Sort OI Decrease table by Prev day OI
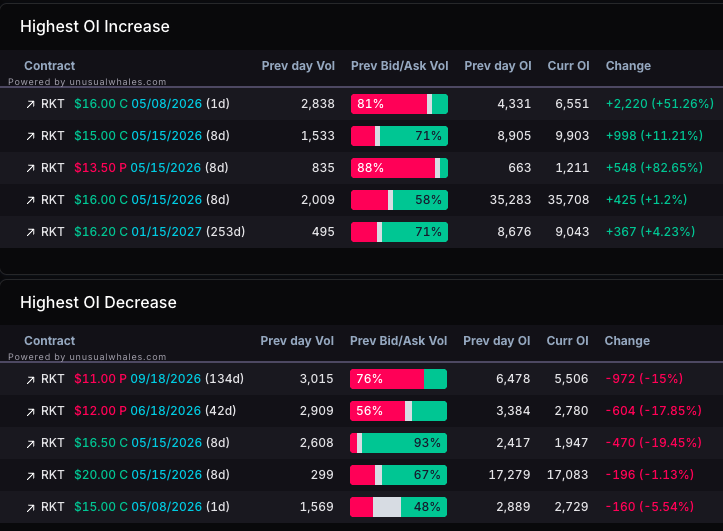This screenshot has height=531, width=723. 497,341
